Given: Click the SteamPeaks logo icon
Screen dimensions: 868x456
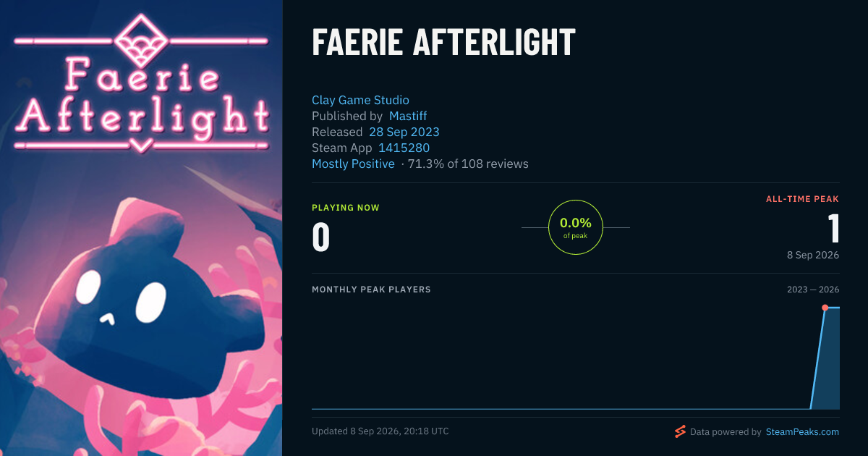Looking at the screenshot, I should point(680,431).
